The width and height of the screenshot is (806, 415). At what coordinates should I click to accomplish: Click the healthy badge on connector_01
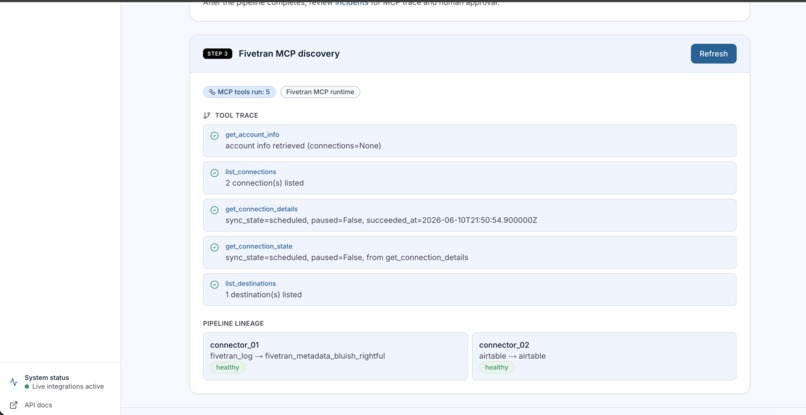point(228,367)
